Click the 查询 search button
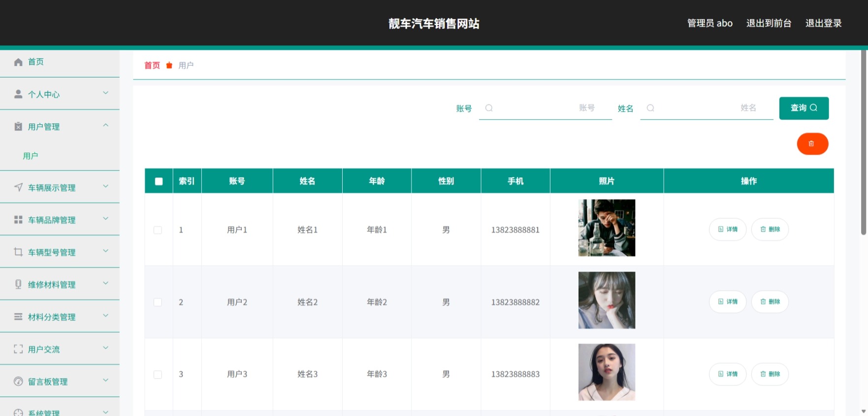Viewport: 868px width, 416px height. click(x=804, y=108)
